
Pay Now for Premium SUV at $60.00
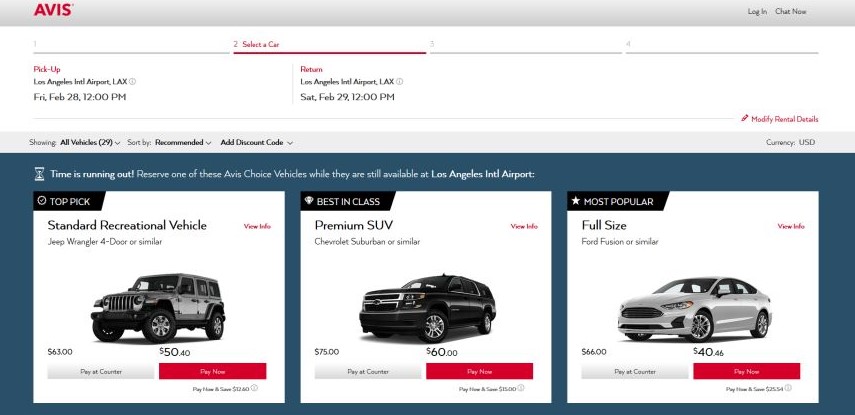pyautogui.click(x=479, y=371)
